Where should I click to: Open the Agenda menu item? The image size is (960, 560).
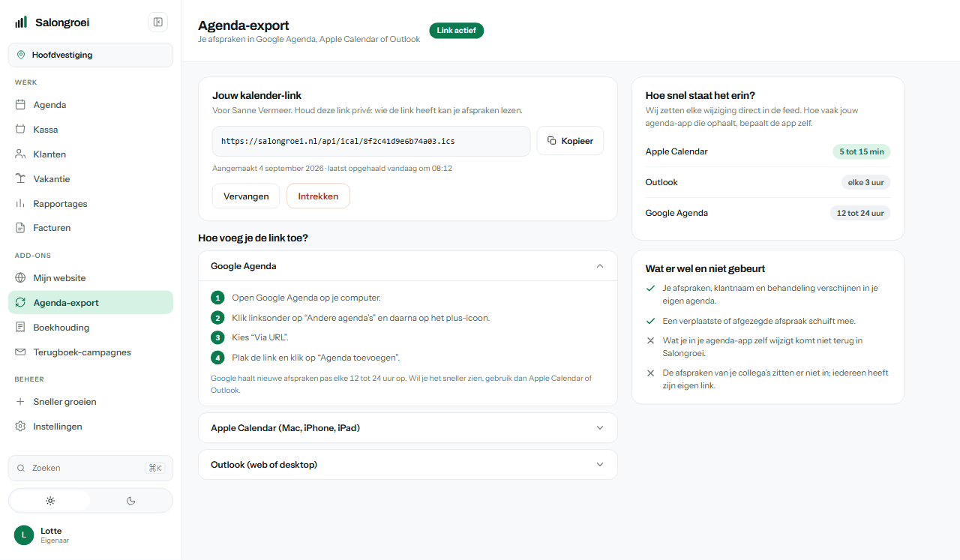(91, 105)
